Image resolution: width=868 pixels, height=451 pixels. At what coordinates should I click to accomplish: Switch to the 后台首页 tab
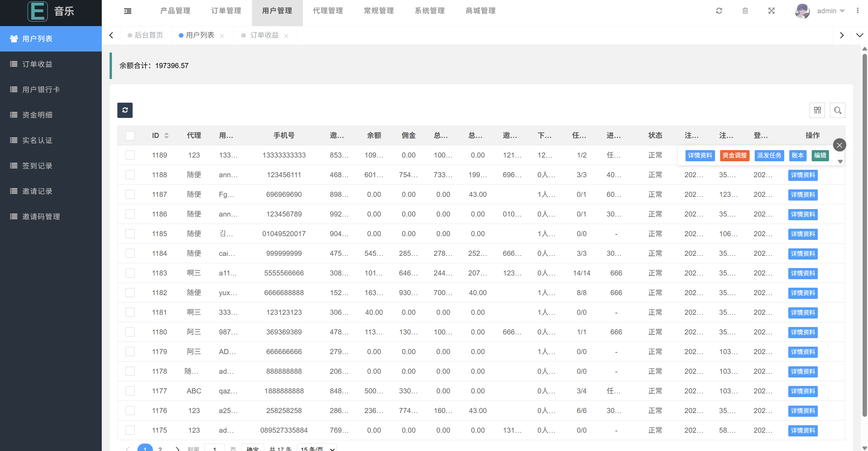(146, 35)
